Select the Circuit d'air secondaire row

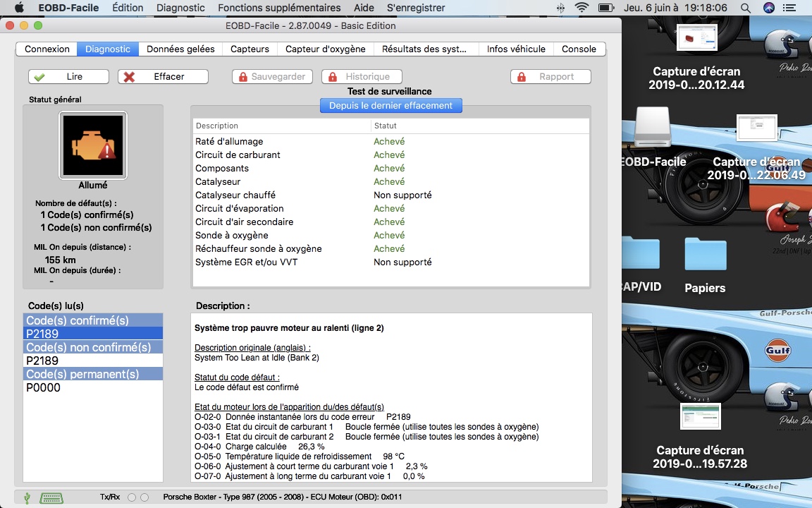391,222
